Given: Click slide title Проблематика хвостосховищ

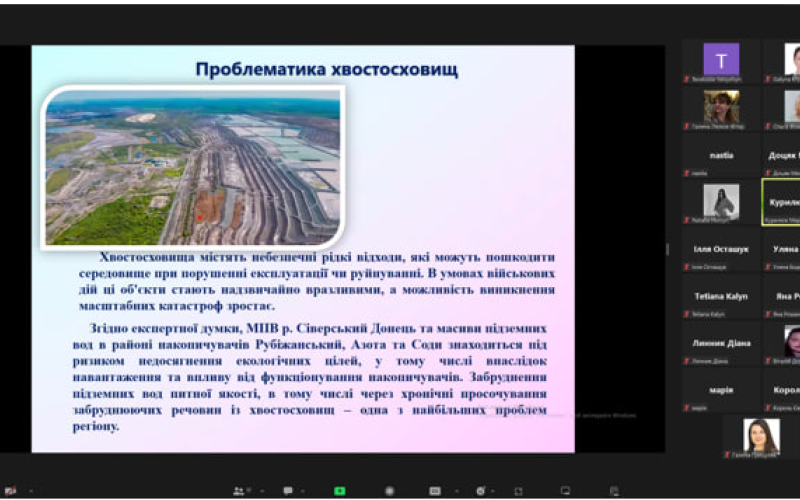Looking at the screenshot, I should coord(327,69).
